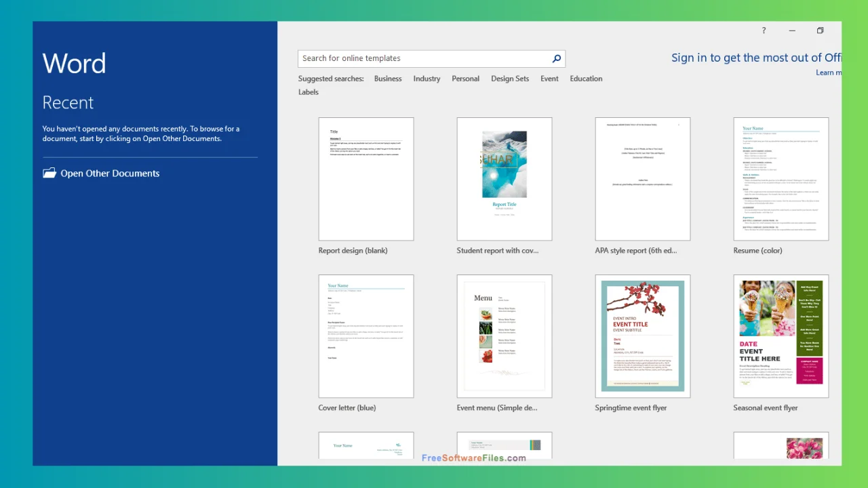Viewport: 868px width, 488px height.
Task: Open the Resume (color) template thumbnail
Action: 781,179
